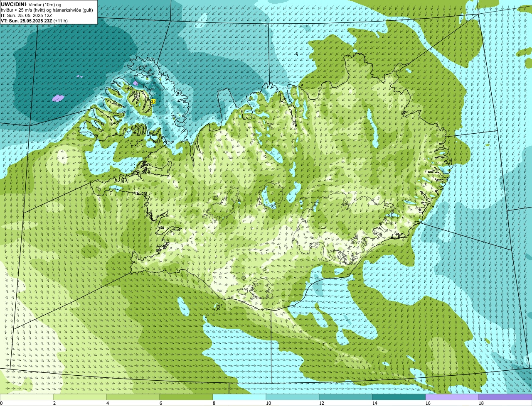Click the 'UWC/DINI: Vindur (10m) og' title line
This screenshot has height=406, width=532.
tap(31, 4)
